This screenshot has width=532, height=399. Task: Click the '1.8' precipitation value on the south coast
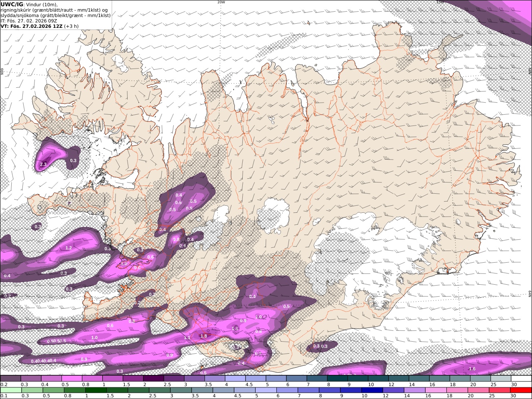[204, 336]
